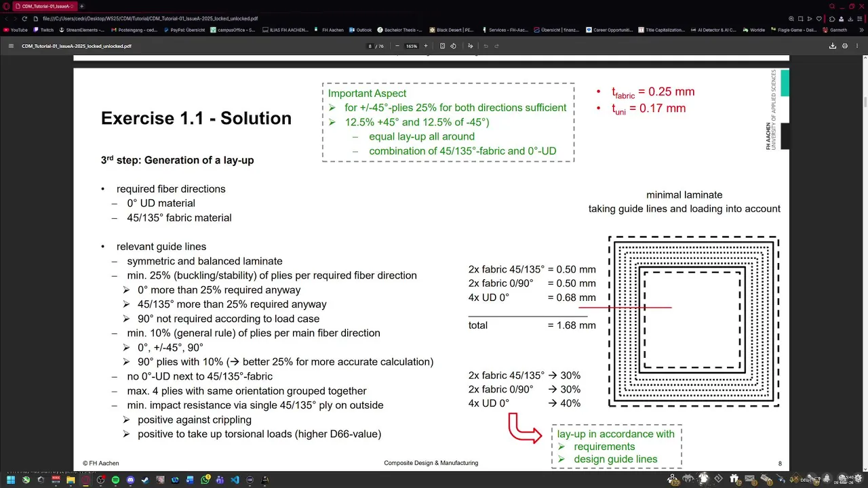This screenshot has height=488, width=868.
Task: Click the 'Important Aspect' heading
Action: coord(367,94)
